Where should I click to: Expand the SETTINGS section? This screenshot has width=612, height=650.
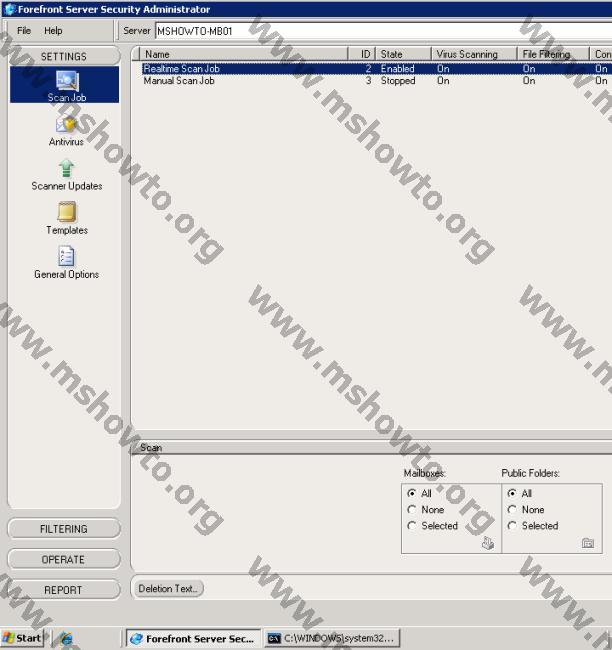64,56
